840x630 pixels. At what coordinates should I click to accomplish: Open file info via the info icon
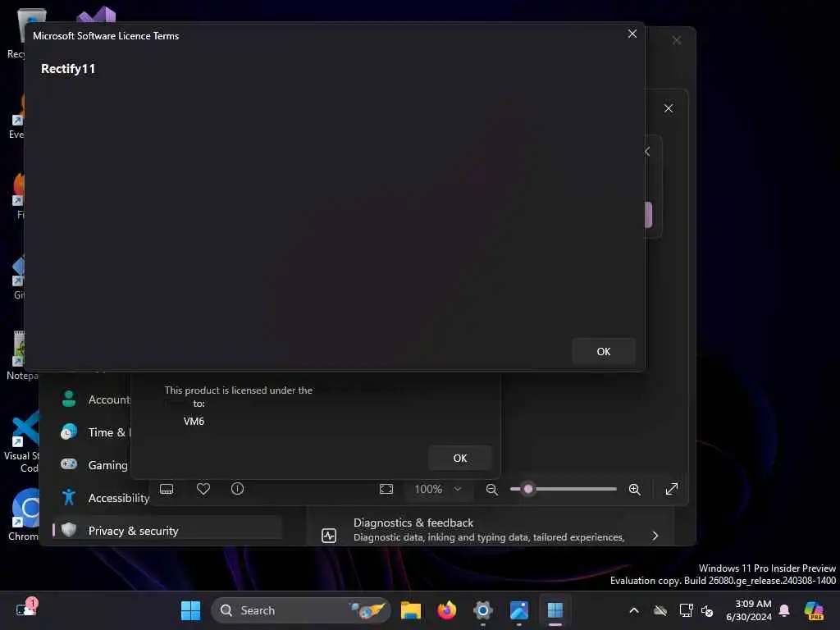tap(237, 489)
